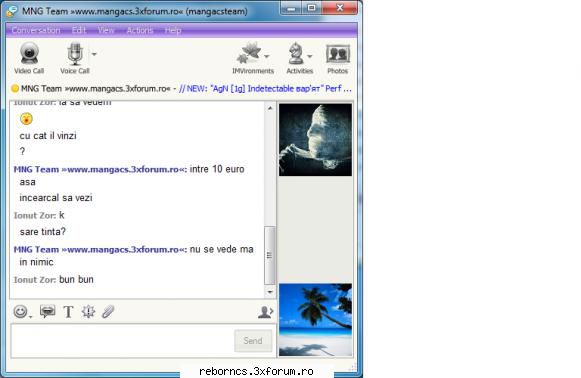581x378 pixels.
Task: Open the Edit menu
Action: pos(79,30)
